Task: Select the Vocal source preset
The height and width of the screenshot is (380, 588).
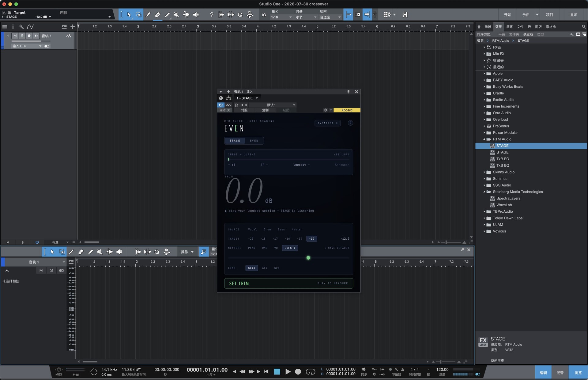Action: 252,230
